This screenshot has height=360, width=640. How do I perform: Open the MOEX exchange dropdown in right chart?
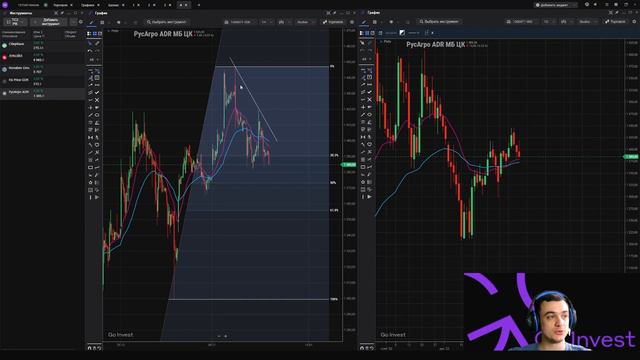point(522,22)
